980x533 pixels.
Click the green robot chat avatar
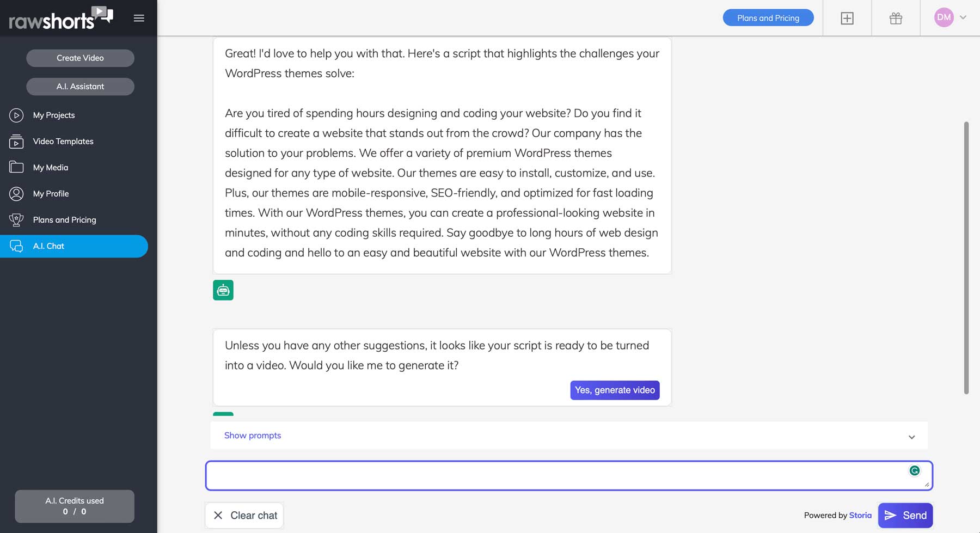[223, 290]
